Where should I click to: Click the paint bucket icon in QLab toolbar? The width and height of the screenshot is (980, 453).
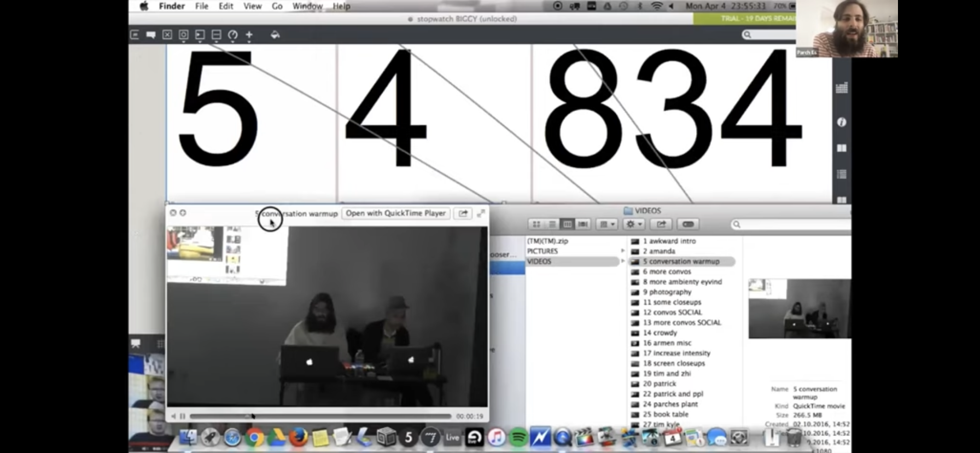[275, 34]
